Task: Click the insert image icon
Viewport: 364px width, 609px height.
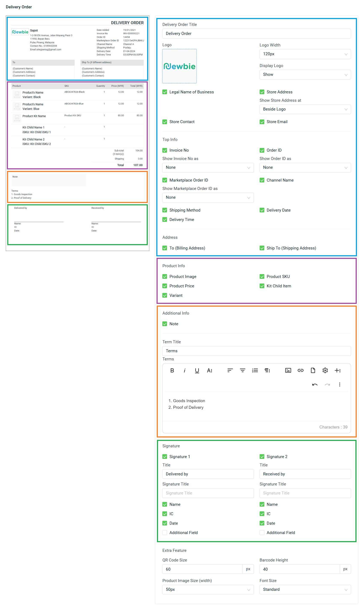Action: pyautogui.click(x=288, y=370)
